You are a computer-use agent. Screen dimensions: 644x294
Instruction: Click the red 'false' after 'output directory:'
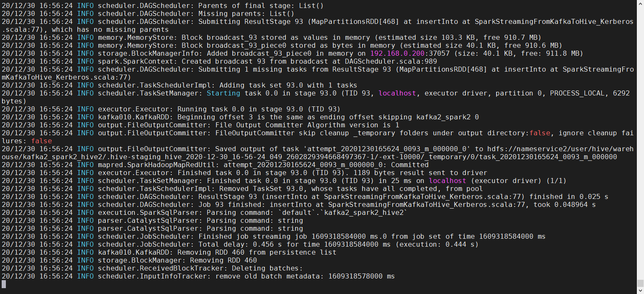540,133
